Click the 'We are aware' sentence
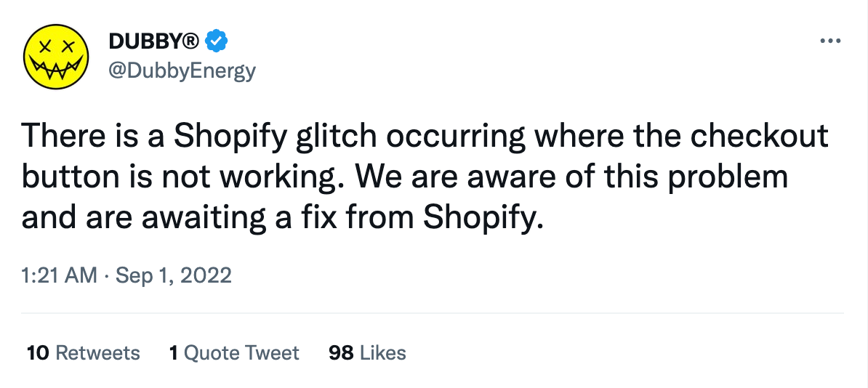The height and width of the screenshot is (388, 868). (572, 177)
